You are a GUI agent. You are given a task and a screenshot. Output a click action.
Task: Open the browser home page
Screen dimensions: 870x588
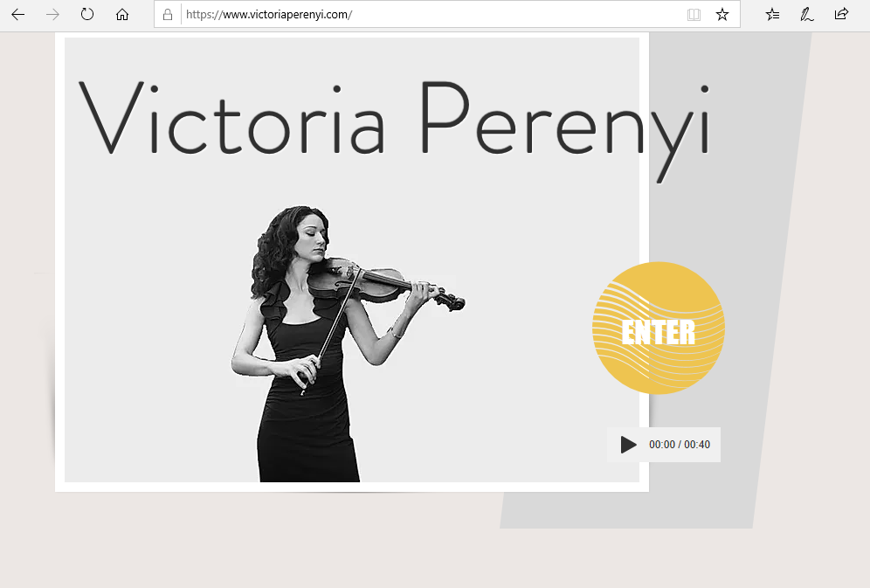(x=122, y=15)
